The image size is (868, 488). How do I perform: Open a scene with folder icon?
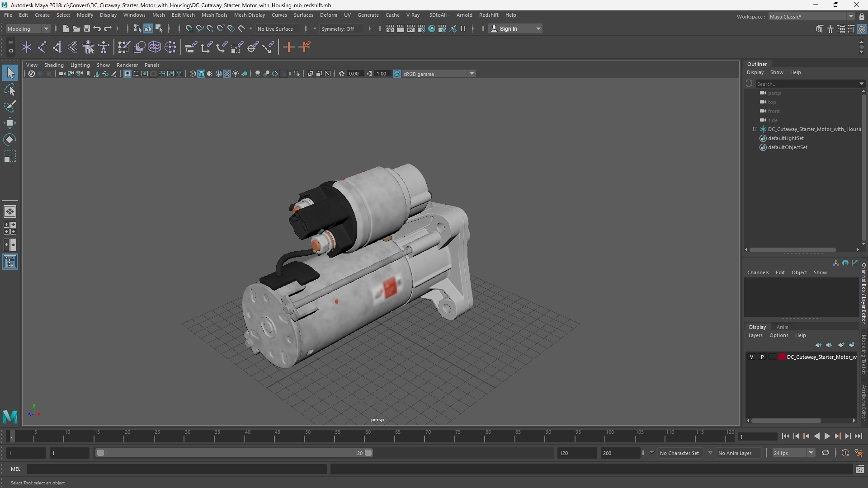click(76, 28)
